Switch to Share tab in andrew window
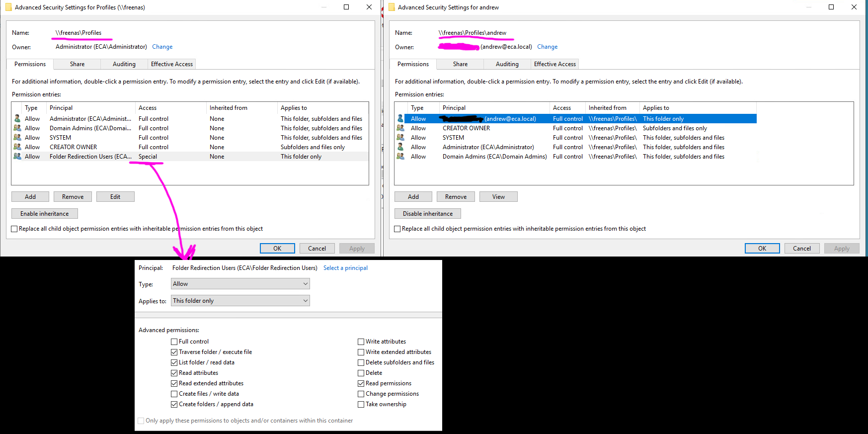Screen dimensions: 868x434 pyautogui.click(x=460, y=64)
